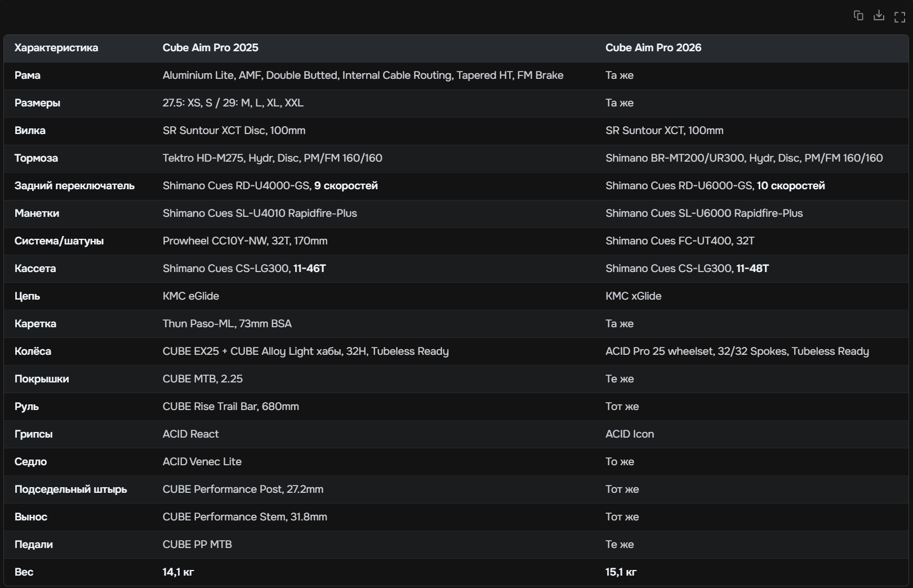
Task: Click the Cube Aim Pro 2026 header
Action: [653, 48]
